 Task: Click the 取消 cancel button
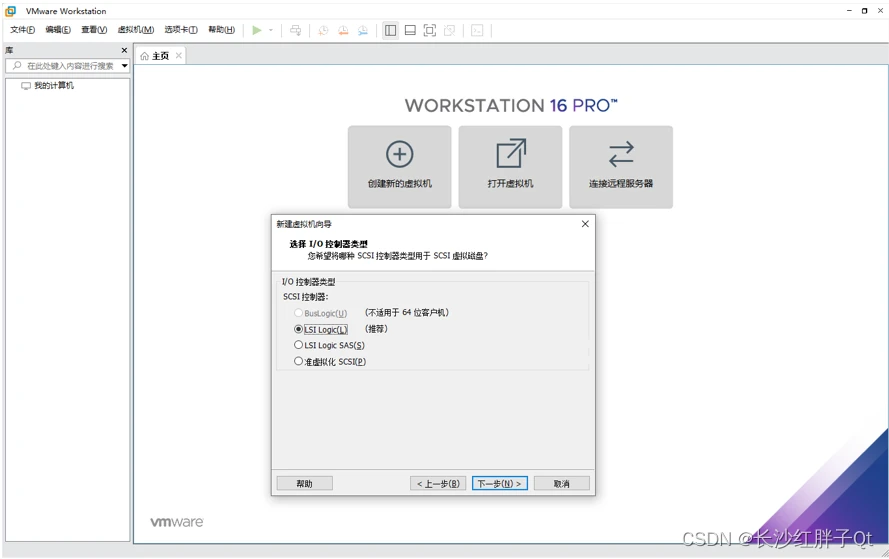(x=561, y=484)
